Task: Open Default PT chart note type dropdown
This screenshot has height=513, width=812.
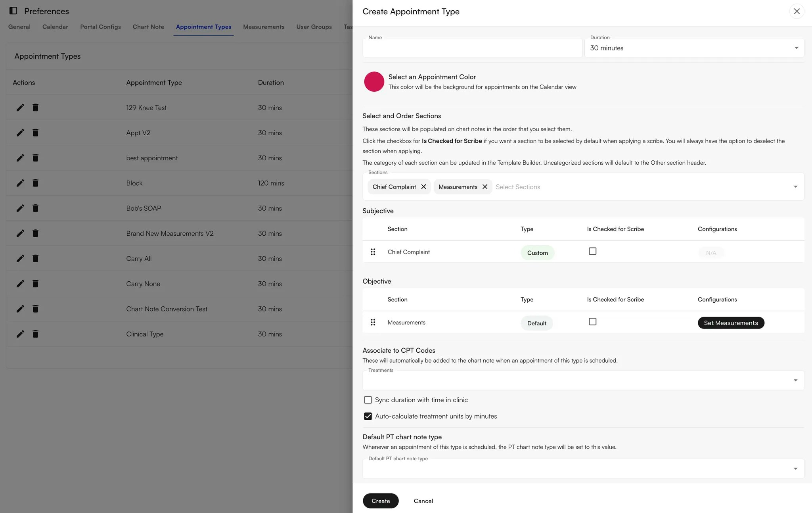Action: tap(583, 469)
